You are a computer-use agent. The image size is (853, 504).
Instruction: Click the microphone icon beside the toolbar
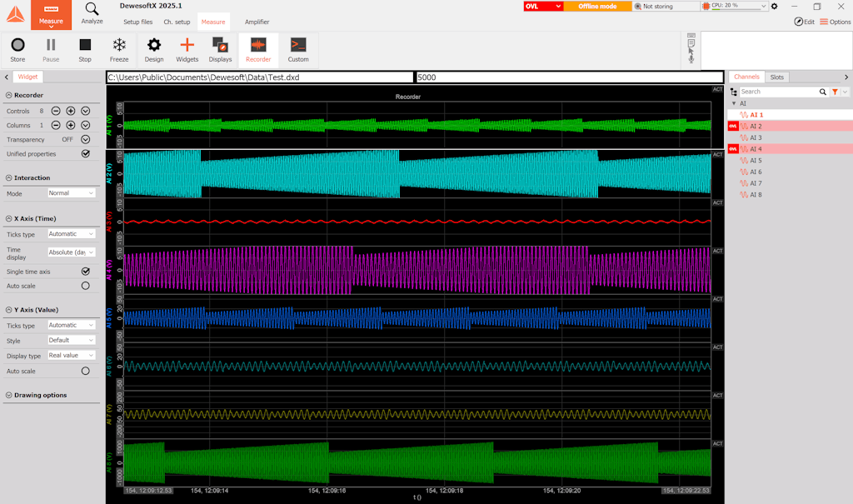(691, 59)
